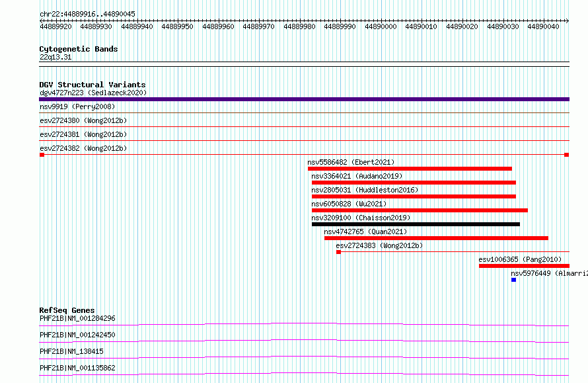588x383 pixels.
Task: Click the left red end block of esv2724382
Action: pyautogui.click(x=42, y=155)
